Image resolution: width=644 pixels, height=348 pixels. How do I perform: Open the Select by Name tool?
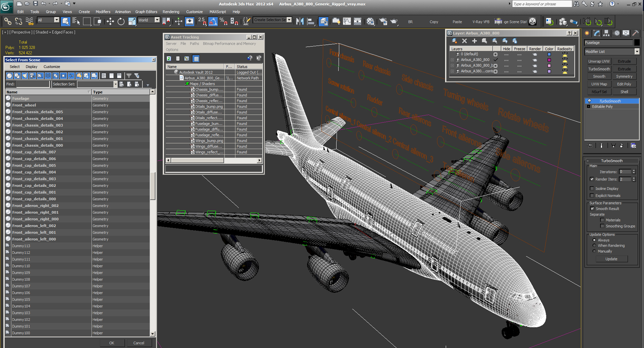(76, 21)
